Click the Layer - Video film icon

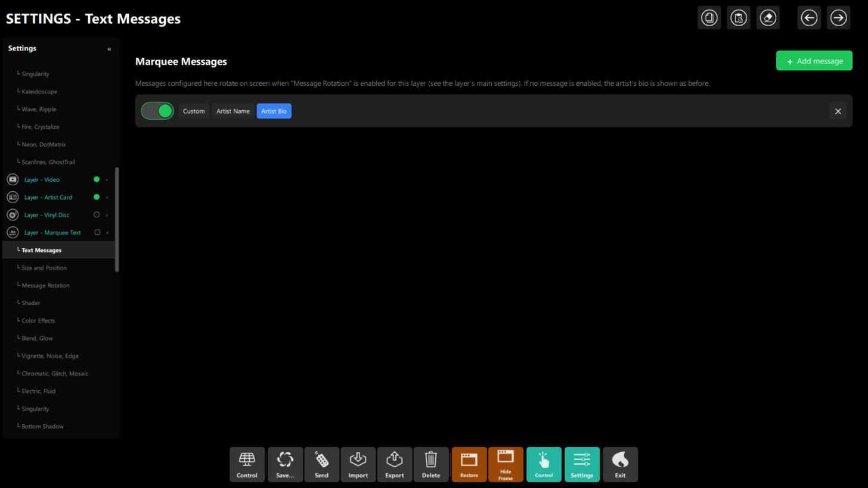coord(13,179)
